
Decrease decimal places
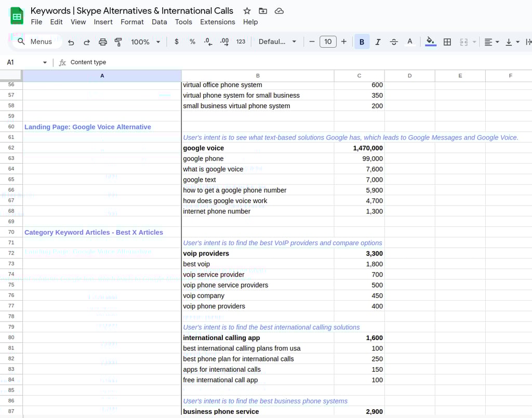(208, 42)
